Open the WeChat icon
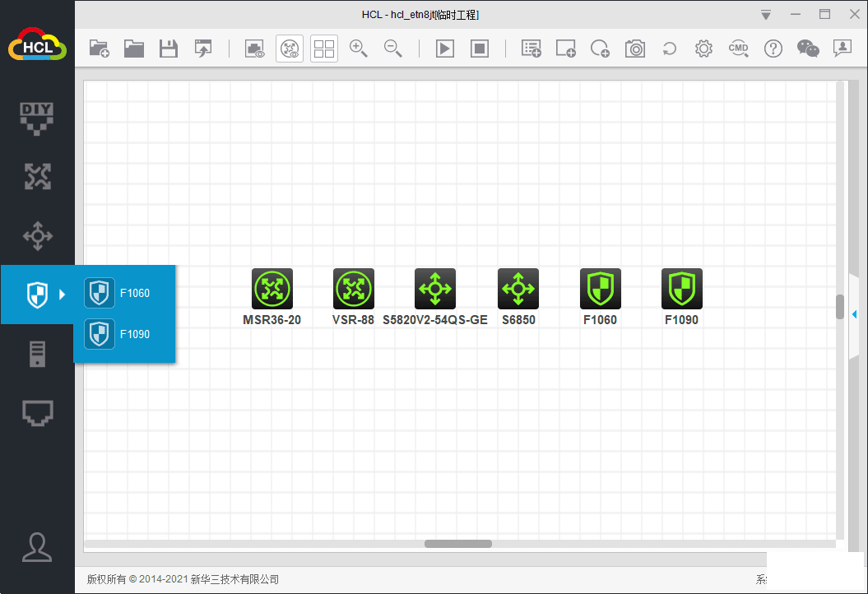 pyautogui.click(x=808, y=49)
